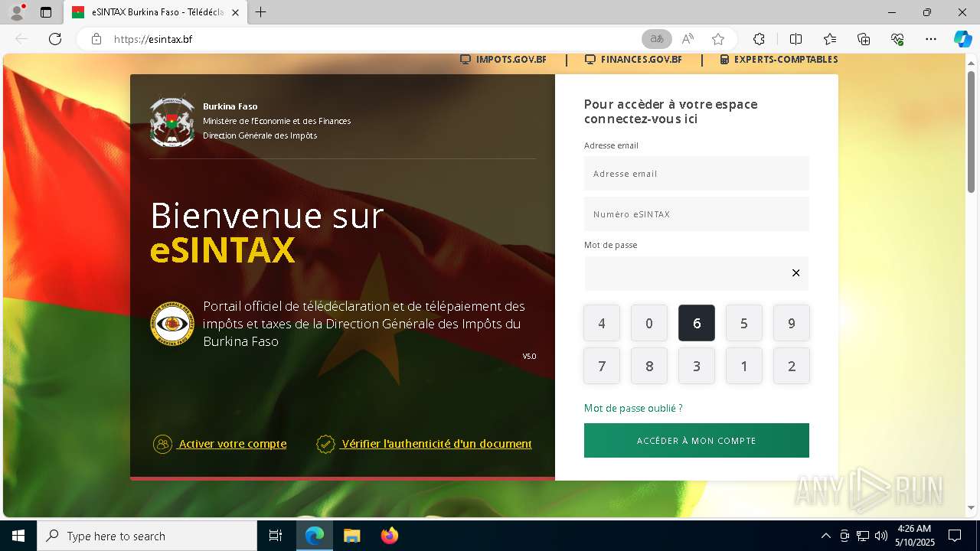The image size is (980, 551).
Task: Open the translate page icon
Action: [657, 39]
